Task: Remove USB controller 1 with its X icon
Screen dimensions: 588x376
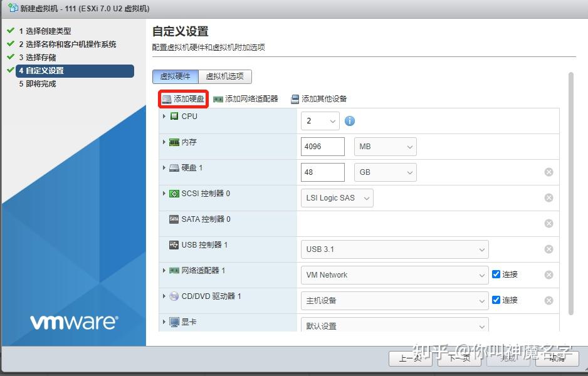Action: click(x=549, y=249)
